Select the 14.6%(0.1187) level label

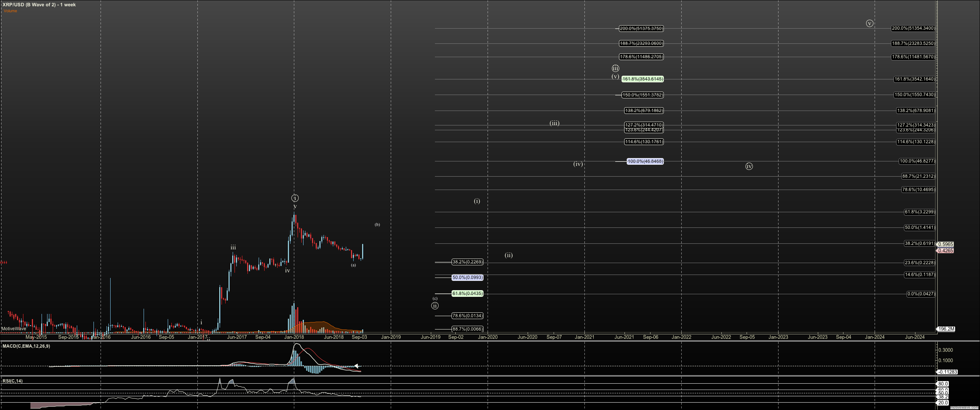pos(920,275)
